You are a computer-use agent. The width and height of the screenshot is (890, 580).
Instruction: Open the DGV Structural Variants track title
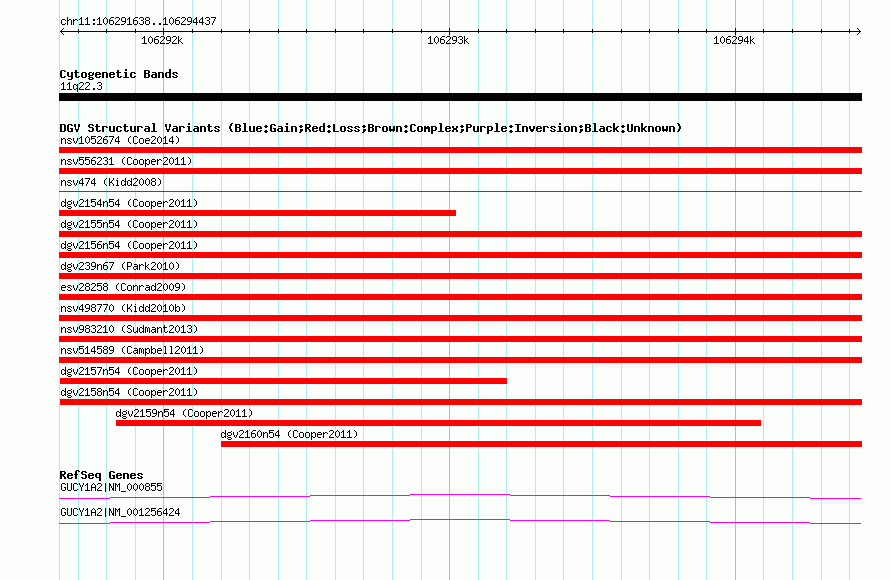[x=370, y=128]
